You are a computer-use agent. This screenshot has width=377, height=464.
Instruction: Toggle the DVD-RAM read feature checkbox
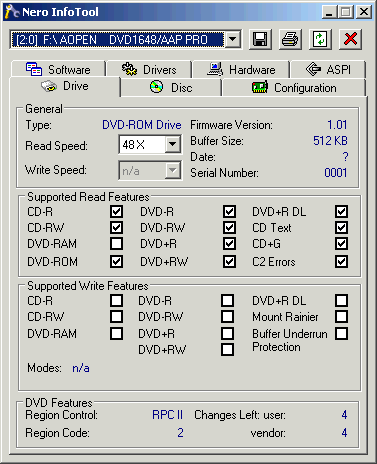(116, 244)
